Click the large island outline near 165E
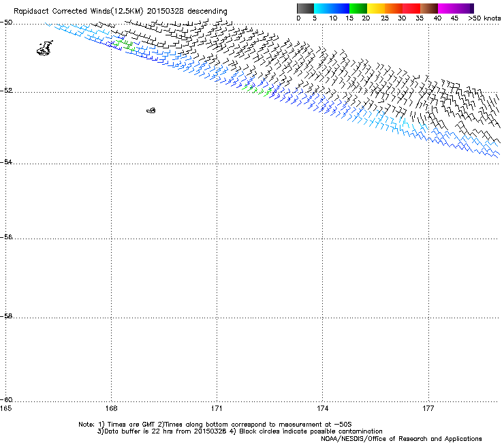This screenshot has width=504, height=443. pos(45,48)
